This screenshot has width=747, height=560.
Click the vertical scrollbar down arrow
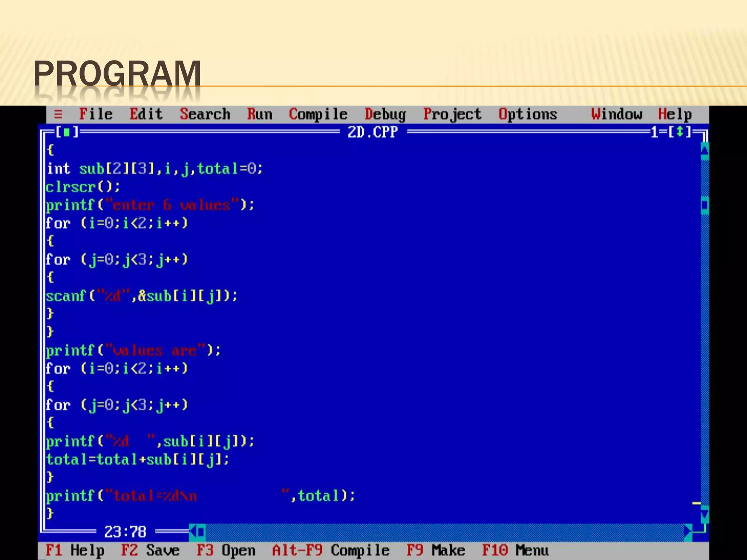[x=705, y=515]
